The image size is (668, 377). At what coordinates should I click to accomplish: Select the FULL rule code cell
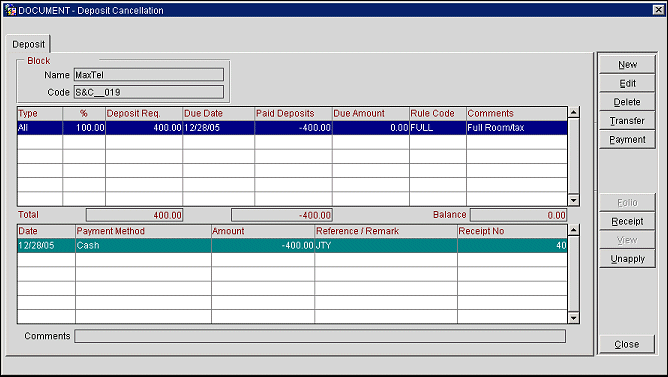(x=438, y=128)
